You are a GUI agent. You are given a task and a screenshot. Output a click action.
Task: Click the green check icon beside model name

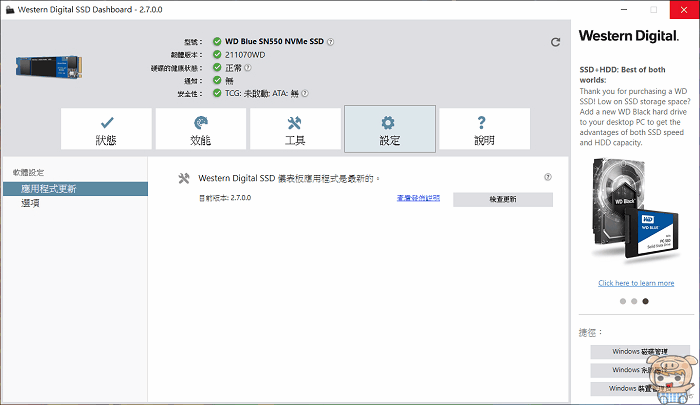pyautogui.click(x=217, y=42)
